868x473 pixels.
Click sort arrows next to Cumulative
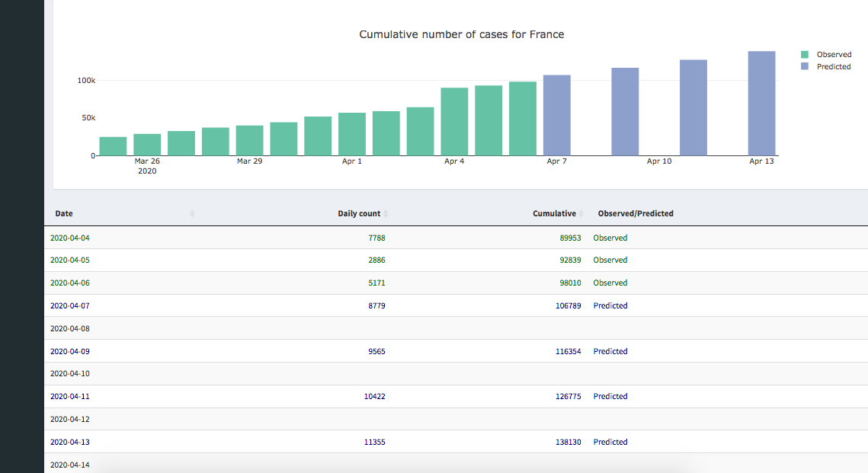tap(581, 214)
